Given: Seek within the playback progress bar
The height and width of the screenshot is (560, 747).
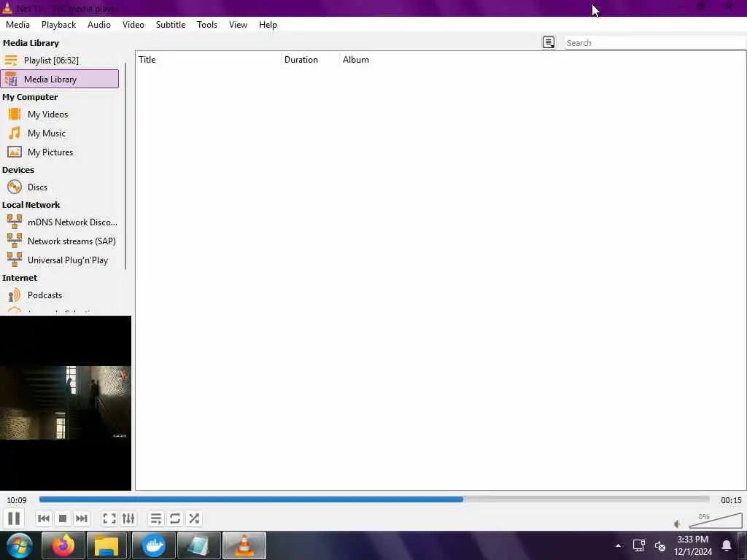Looking at the screenshot, I should 374,499.
